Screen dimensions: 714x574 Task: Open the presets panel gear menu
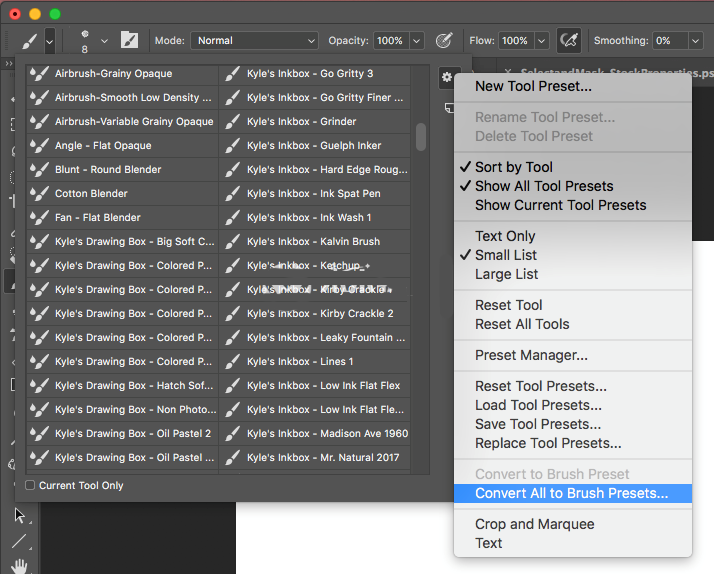pos(447,76)
